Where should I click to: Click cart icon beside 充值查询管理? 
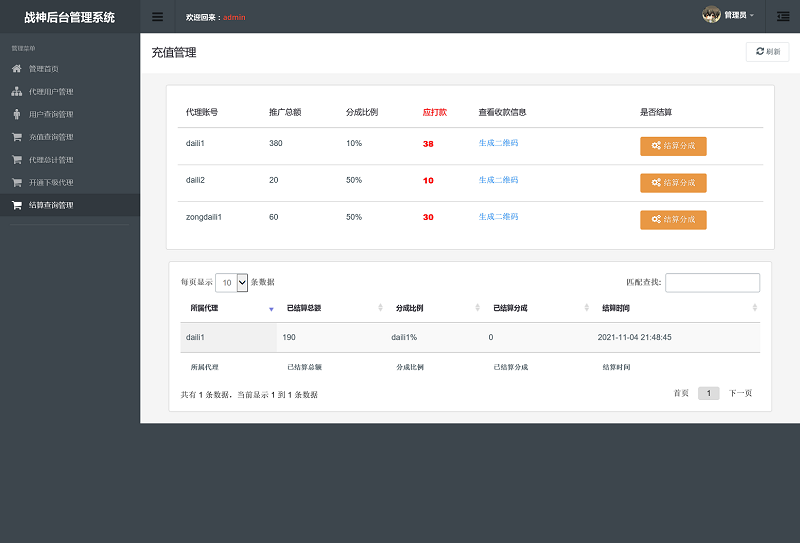pos(17,137)
